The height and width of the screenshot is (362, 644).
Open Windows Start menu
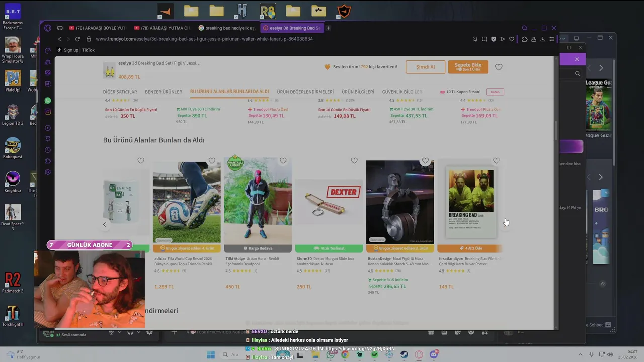[211, 354]
